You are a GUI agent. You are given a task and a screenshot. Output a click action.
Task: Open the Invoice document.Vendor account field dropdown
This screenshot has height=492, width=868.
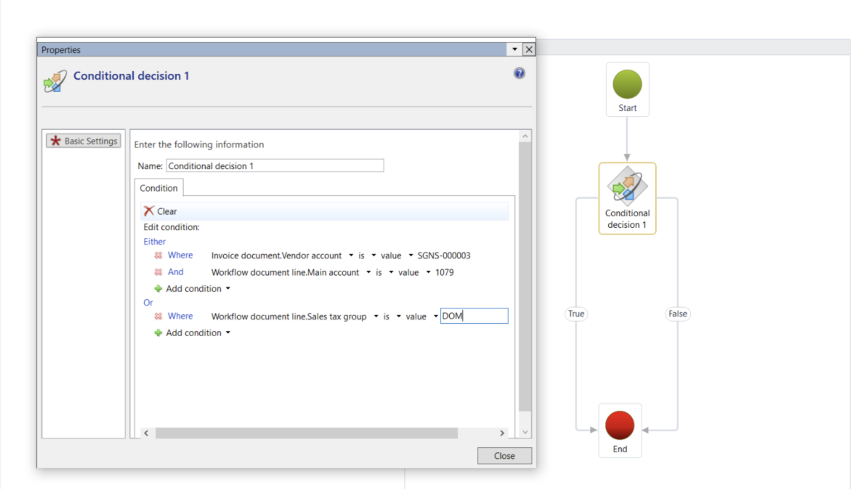(351, 255)
